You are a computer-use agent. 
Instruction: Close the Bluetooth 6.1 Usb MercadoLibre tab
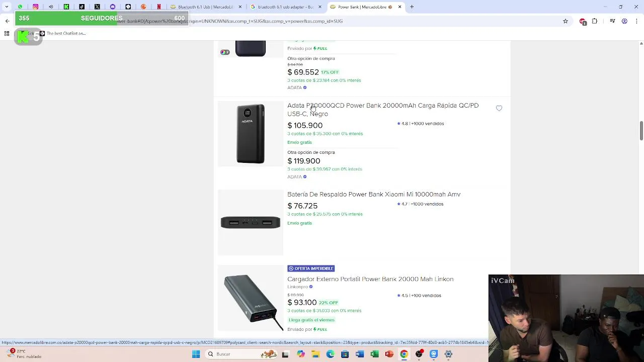point(240,7)
